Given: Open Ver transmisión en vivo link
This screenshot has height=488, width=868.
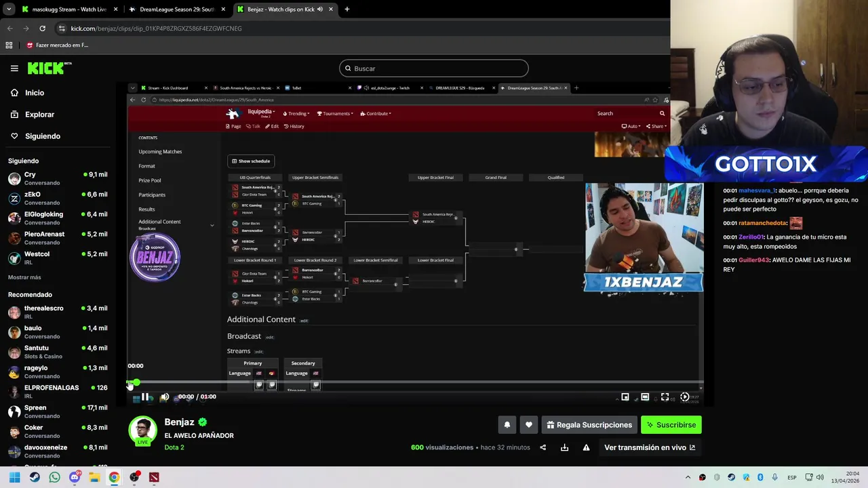Looking at the screenshot, I should tap(650, 447).
